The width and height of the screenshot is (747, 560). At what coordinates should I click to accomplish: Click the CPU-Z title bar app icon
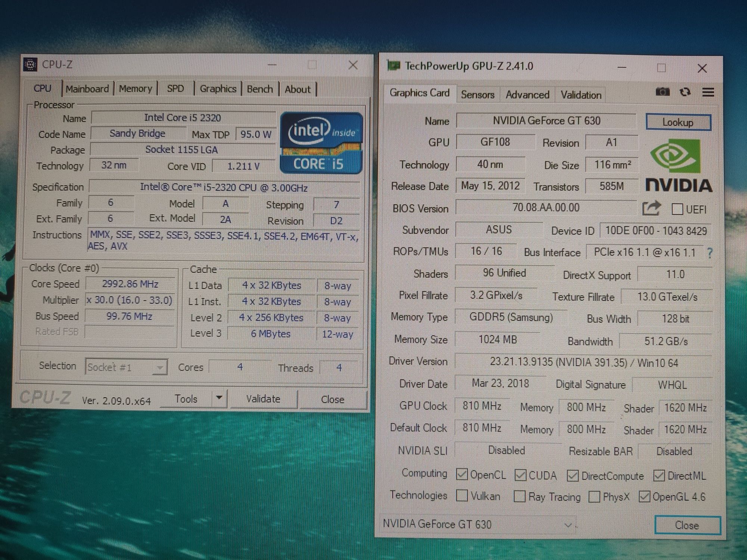coord(30,65)
